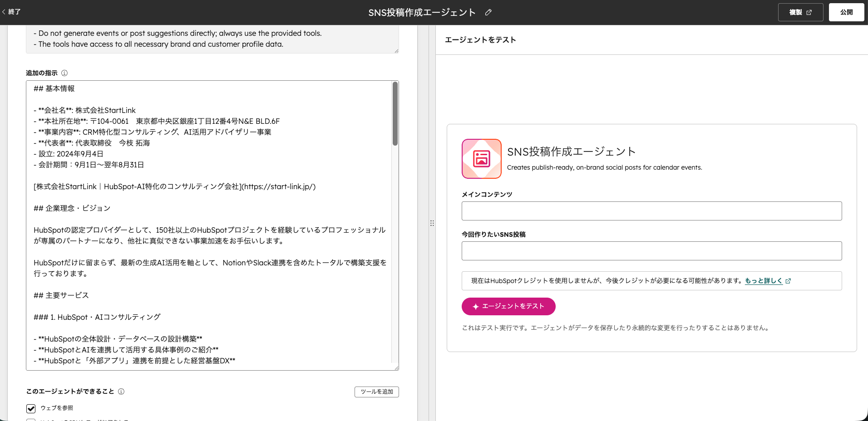
Task: Open the もっと詳しく link
Action: [764, 281]
